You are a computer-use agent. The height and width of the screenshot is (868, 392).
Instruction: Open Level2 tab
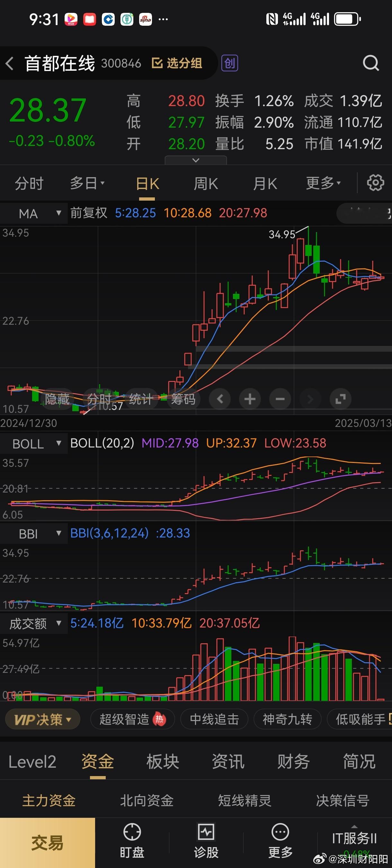[x=32, y=762]
